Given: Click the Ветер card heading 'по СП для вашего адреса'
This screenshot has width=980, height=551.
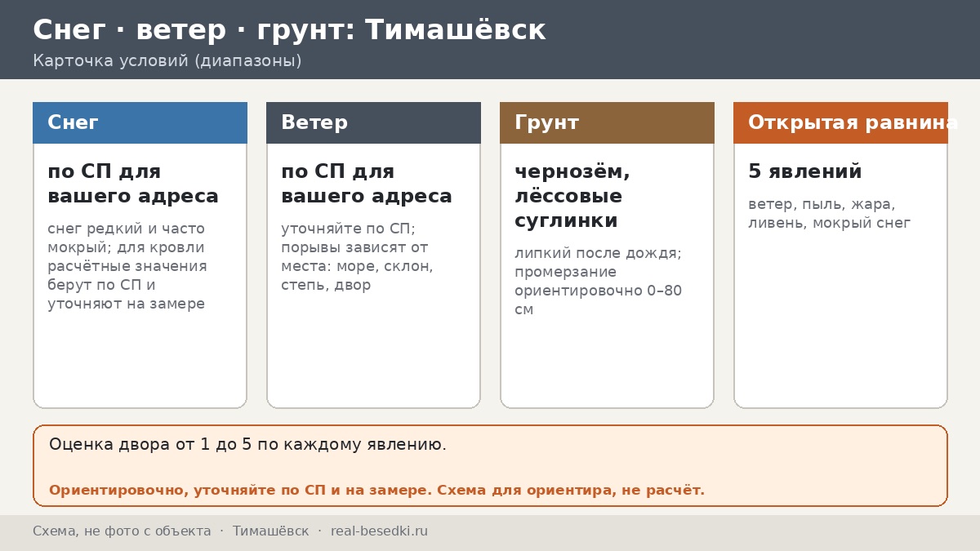Looking at the screenshot, I should pyautogui.click(x=367, y=184).
